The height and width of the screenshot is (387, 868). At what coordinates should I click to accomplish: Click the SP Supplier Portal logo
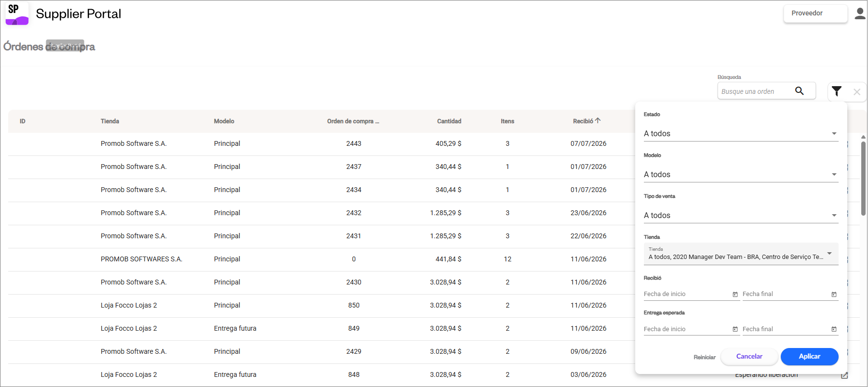(x=17, y=13)
